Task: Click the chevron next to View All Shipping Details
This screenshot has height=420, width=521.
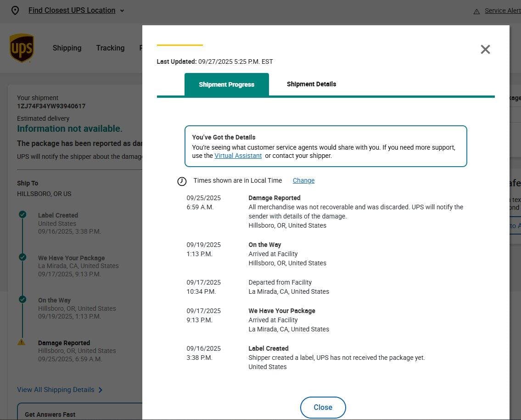Action: coord(101,390)
